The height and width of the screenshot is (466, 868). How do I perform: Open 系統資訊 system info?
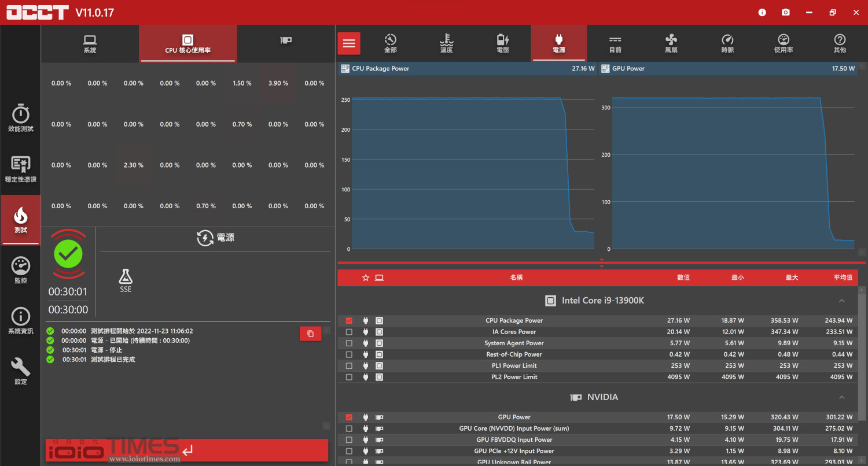tap(20, 321)
